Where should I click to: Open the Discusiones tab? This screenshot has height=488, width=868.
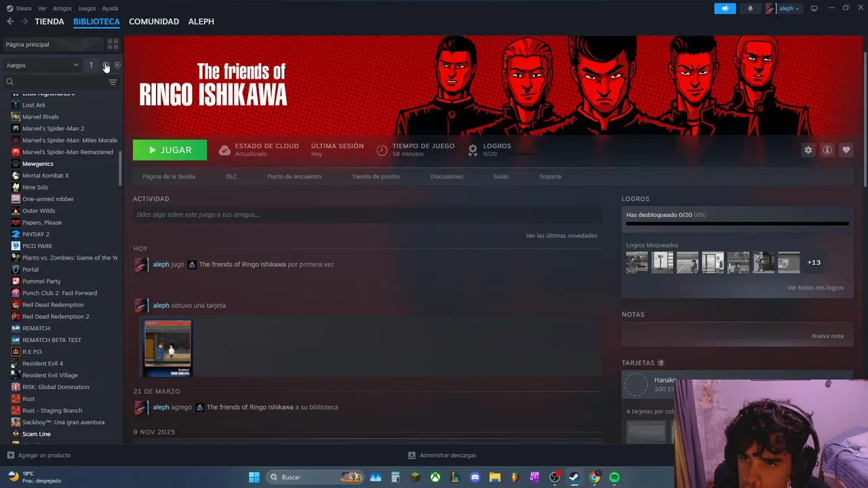click(447, 176)
